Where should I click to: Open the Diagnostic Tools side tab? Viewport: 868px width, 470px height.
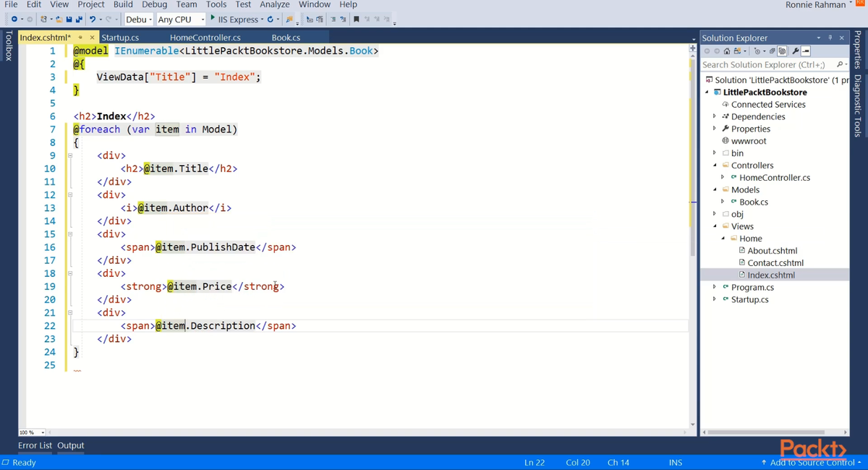pyautogui.click(x=858, y=106)
